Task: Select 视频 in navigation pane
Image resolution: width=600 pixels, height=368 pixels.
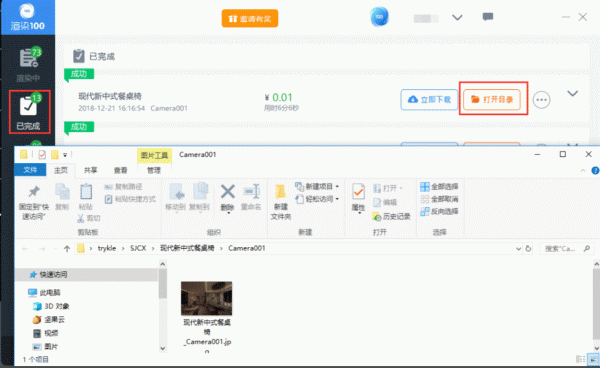Action: coord(46,333)
